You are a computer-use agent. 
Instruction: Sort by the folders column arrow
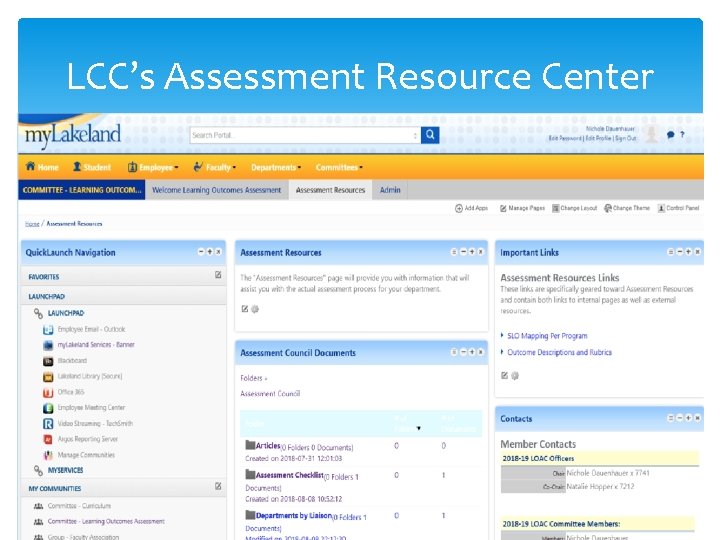click(418, 428)
